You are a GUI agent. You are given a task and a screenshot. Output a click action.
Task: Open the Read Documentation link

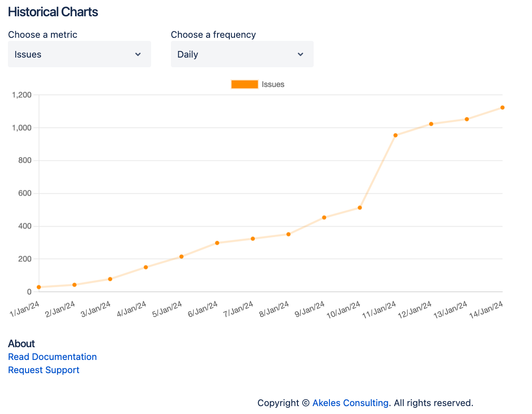click(x=52, y=357)
